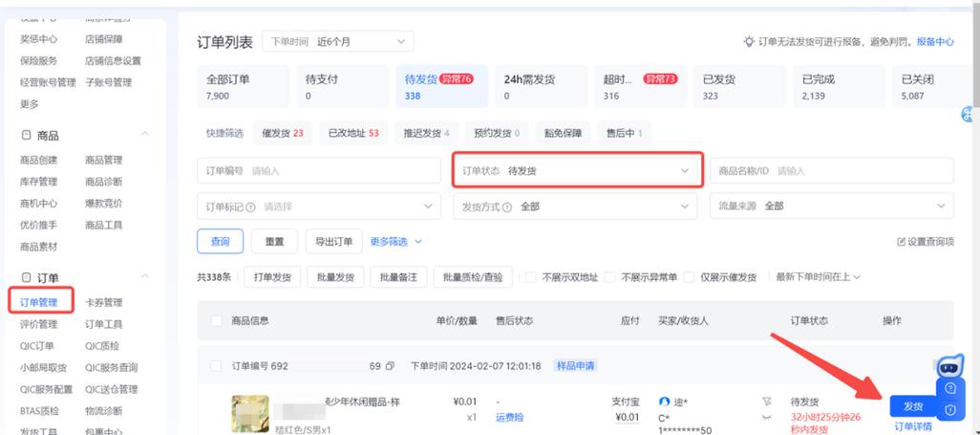Switch to 已发货 tab
This screenshot has height=435, width=980.
(740, 86)
